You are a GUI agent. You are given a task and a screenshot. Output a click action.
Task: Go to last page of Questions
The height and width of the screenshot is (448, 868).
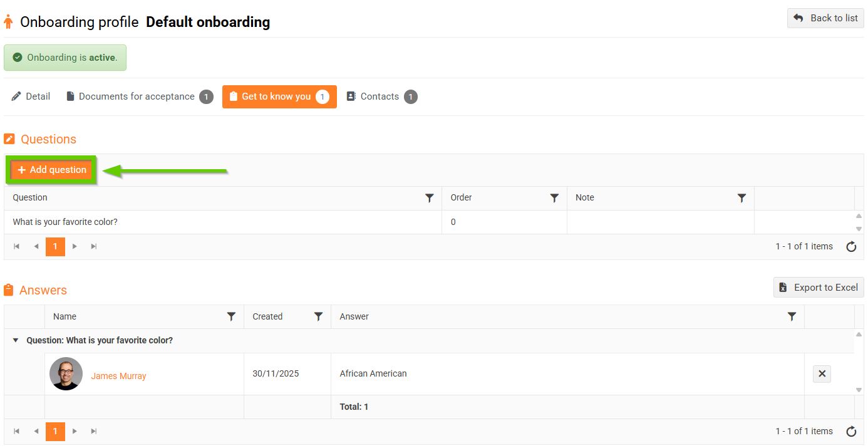pyautogui.click(x=94, y=247)
